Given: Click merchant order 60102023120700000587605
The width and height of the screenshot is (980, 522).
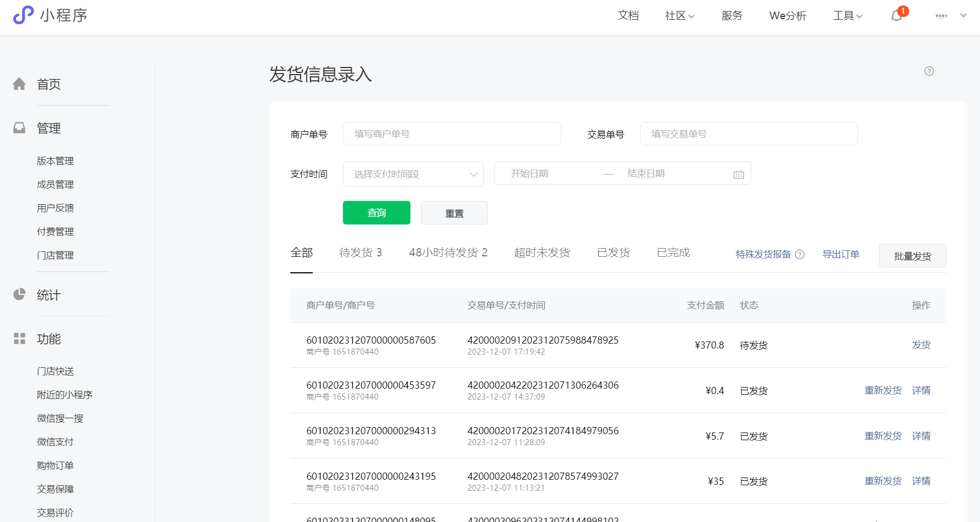Looking at the screenshot, I should [371, 340].
